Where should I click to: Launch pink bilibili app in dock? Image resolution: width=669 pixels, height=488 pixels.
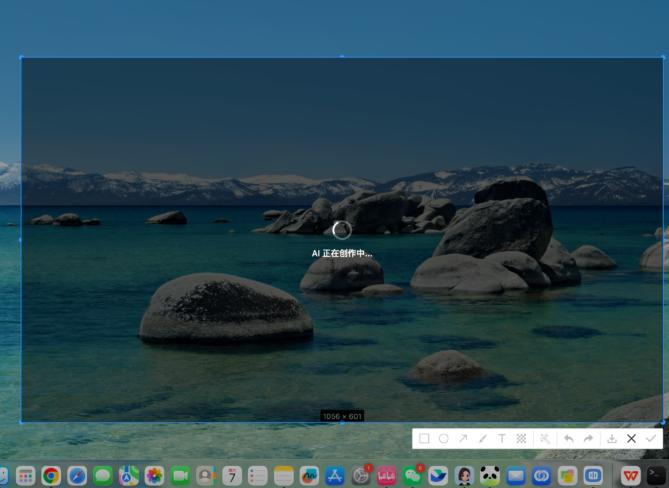[x=387, y=476]
